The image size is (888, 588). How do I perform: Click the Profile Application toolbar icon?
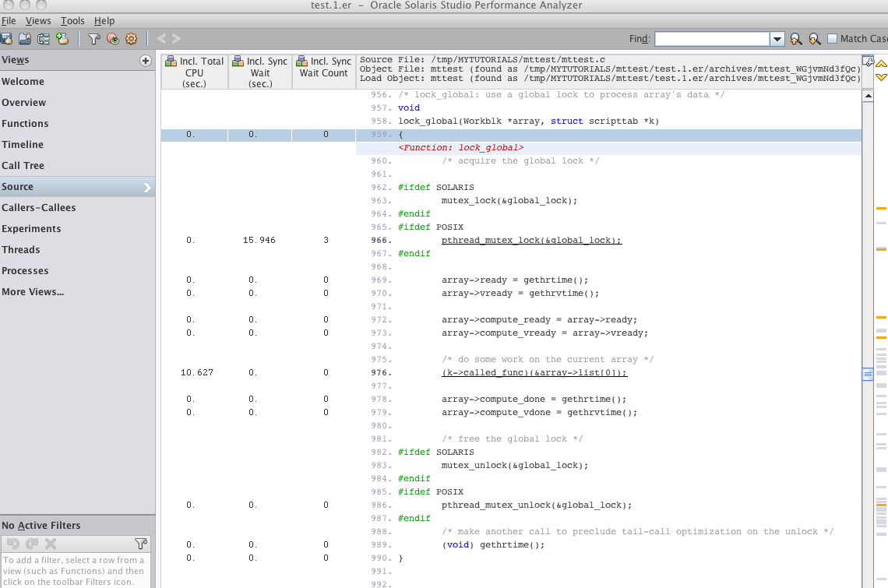6,38
